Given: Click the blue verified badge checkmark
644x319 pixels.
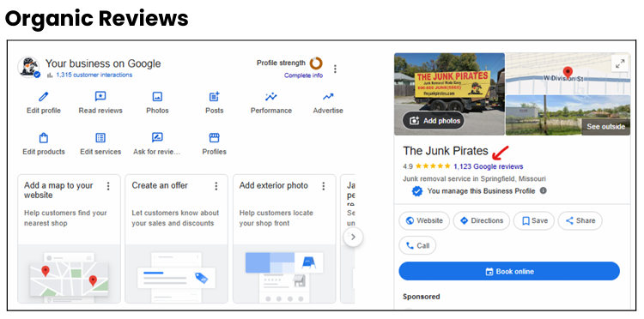Looking at the screenshot, I should tap(417, 191).
